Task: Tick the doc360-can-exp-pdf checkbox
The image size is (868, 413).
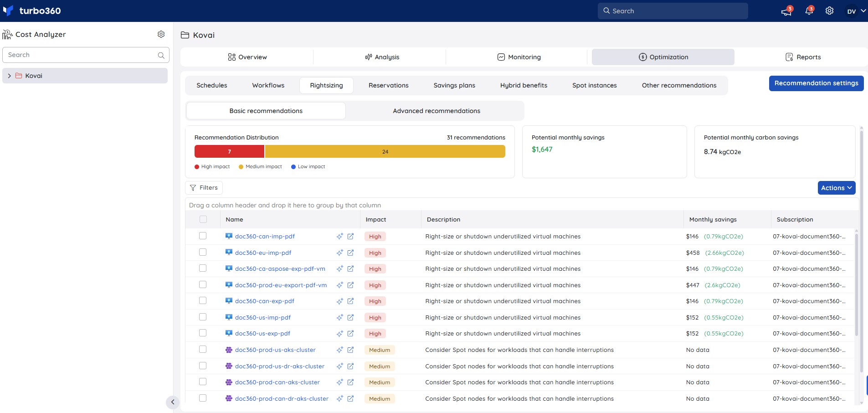Action: (203, 300)
